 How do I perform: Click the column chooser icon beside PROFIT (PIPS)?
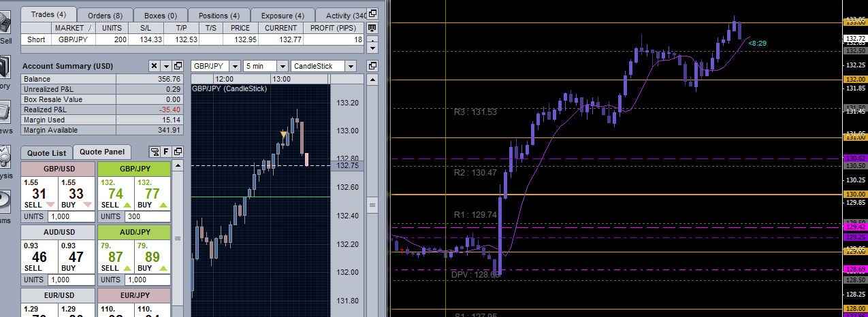[372, 28]
